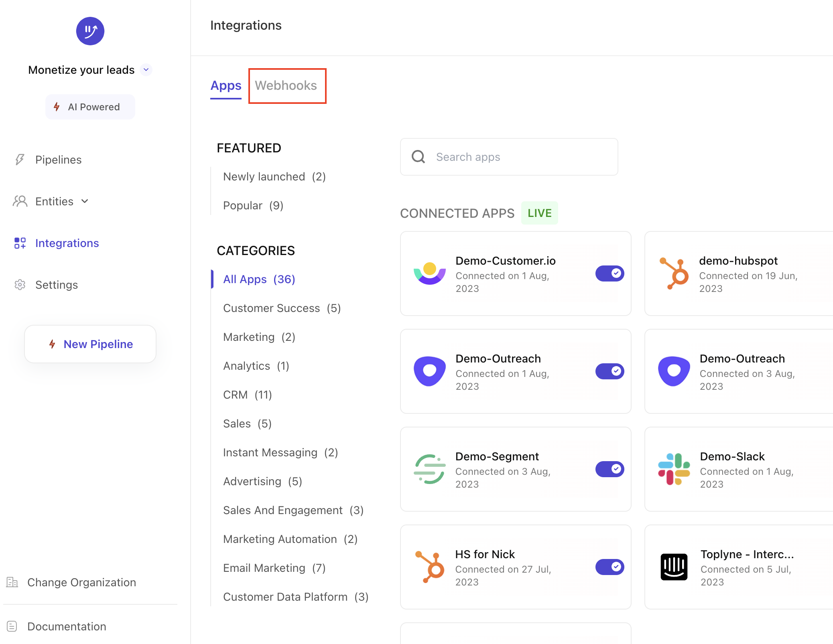Click the New Pipeline button
Viewport: 833px width, 644px height.
[90, 344]
